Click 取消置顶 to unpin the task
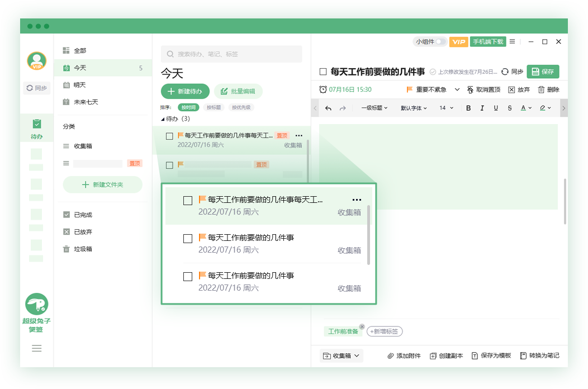 pyautogui.click(x=483, y=89)
